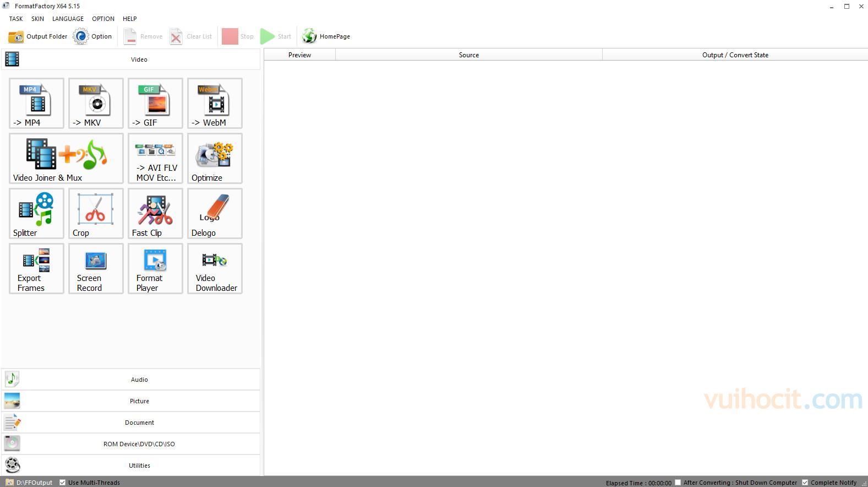Expand ROM Device\DVD\CD\ISO category
This screenshot has height=487, width=868.
pyautogui.click(x=131, y=444)
